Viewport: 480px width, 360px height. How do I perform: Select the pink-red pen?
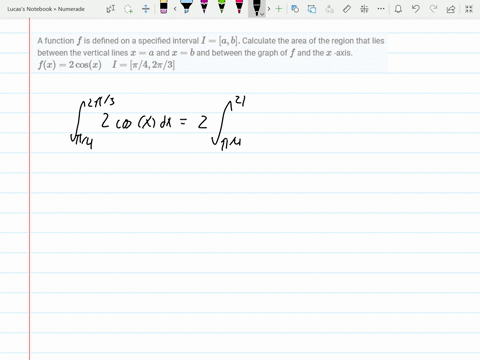[x=239, y=7]
